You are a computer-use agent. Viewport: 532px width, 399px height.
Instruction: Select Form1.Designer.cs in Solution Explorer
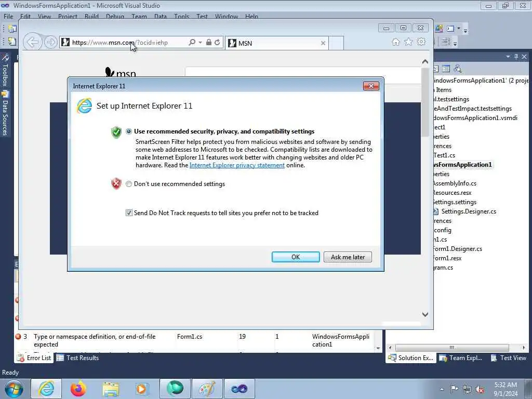pyautogui.click(x=457, y=249)
